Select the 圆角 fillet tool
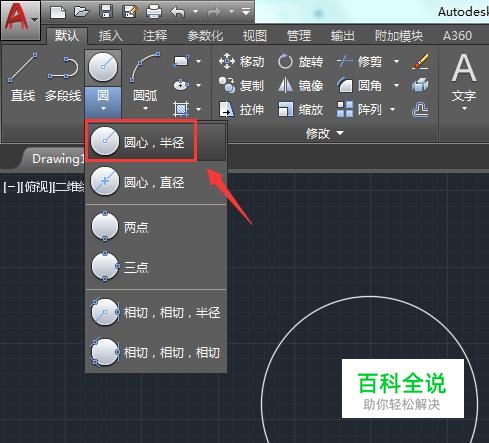The width and height of the screenshot is (489, 443). point(360,86)
